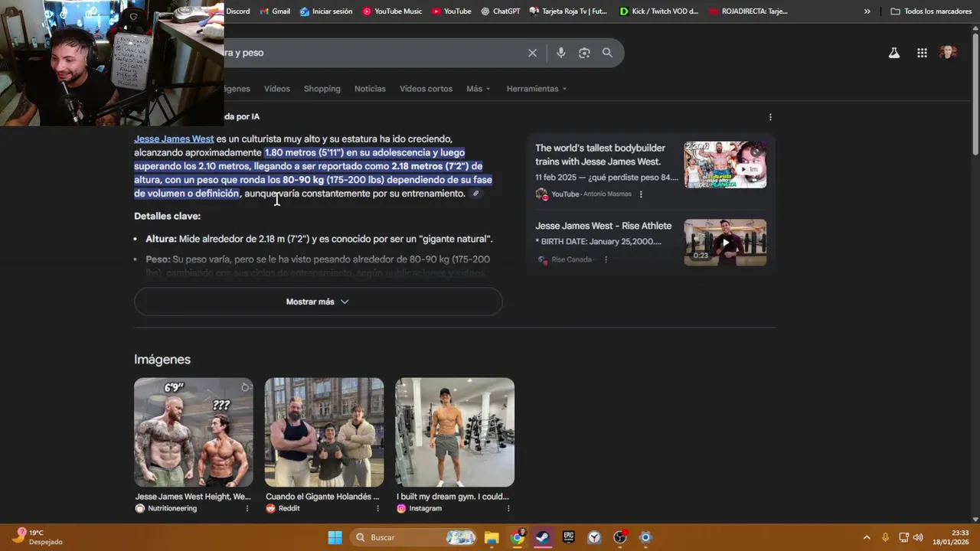980x551 pixels.
Task: Click the source link icon after summary paragraph
Action: tap(475, 194)
